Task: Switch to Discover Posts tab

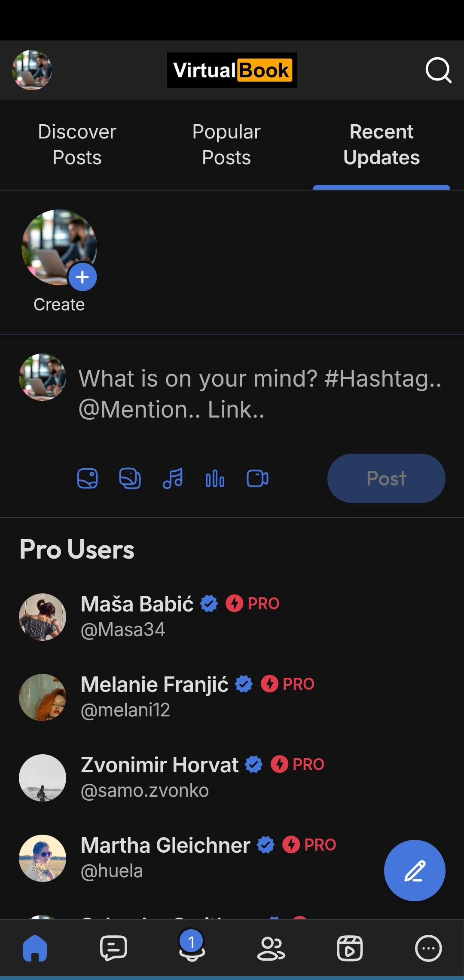Action: point(77,144)
